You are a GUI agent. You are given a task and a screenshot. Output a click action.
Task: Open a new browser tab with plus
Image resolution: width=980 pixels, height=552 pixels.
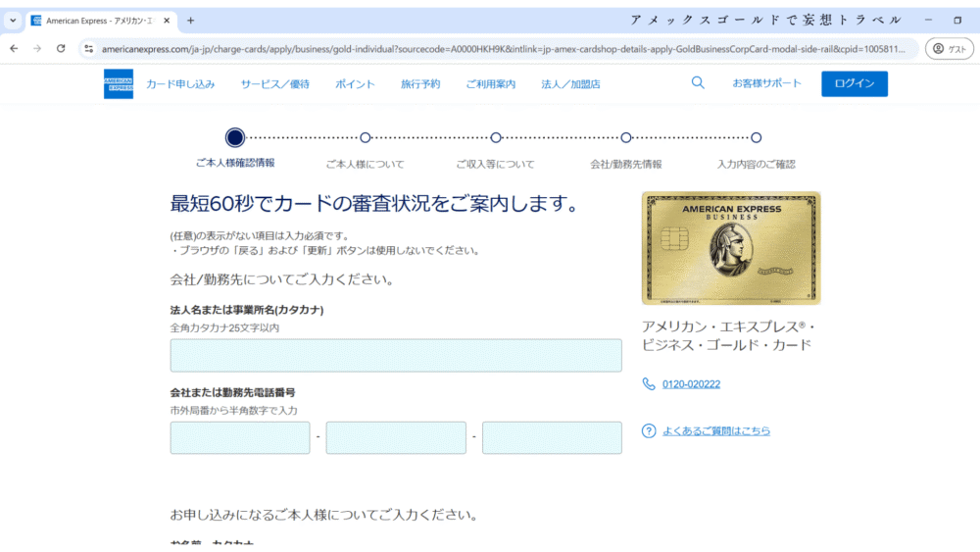[x=191, y=21]
